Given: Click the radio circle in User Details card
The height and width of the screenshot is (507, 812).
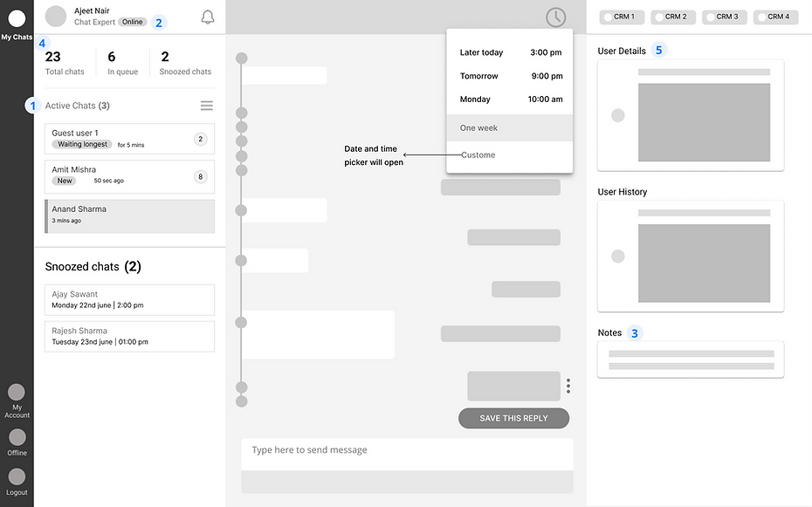Looking at the screenshot, I should pos(618,115).
